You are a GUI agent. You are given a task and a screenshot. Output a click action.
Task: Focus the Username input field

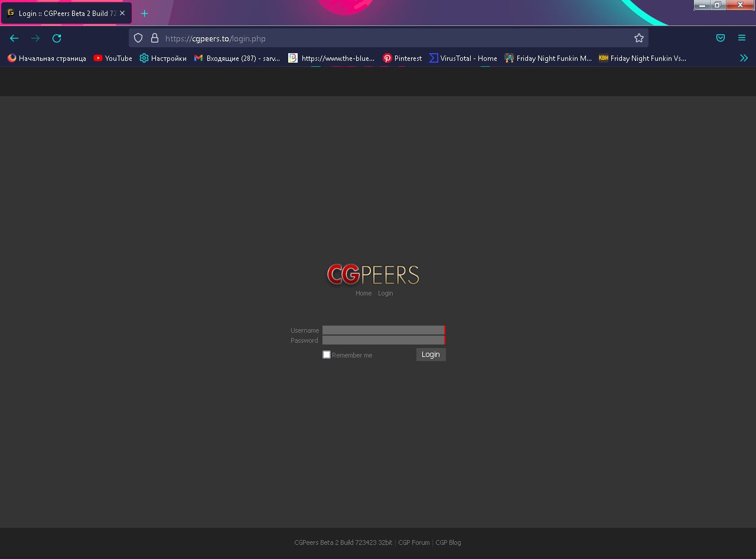click(383, 330)
